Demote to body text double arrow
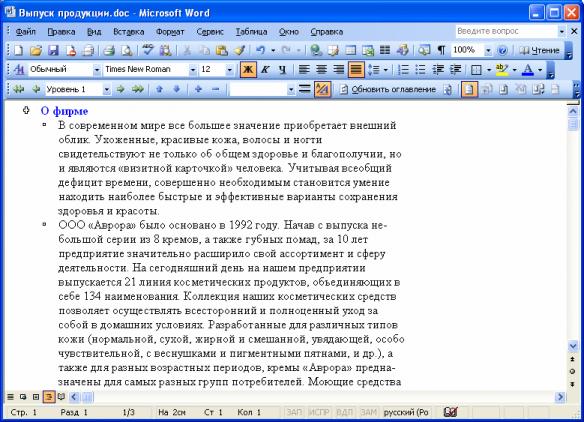Screen dimensions: 584x422 click(137, 89)
